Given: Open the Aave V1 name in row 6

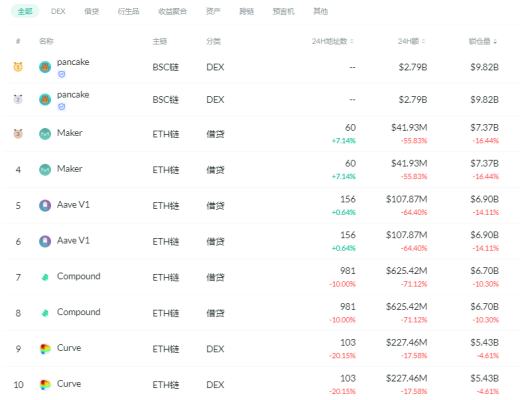Looking at the screenshot, I should (73, 240).
